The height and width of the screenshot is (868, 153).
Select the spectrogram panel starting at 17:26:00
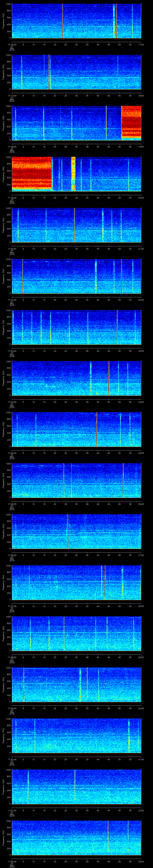[77, 532]
